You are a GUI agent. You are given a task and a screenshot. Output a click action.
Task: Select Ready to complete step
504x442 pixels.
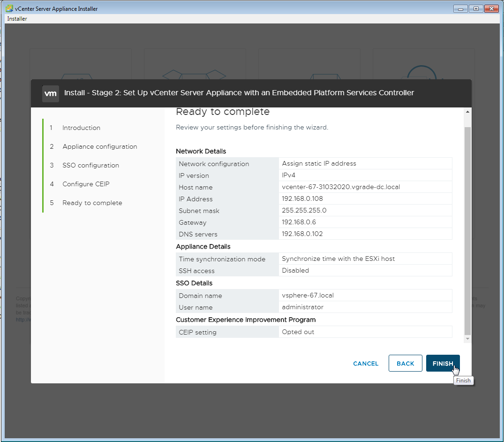(x=92, y=203)
